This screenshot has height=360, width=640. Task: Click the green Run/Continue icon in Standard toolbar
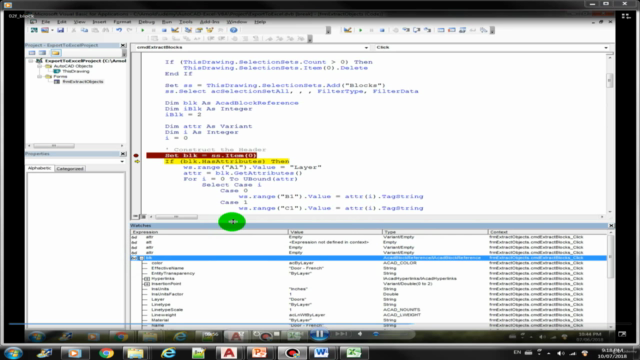coord(142,30)
